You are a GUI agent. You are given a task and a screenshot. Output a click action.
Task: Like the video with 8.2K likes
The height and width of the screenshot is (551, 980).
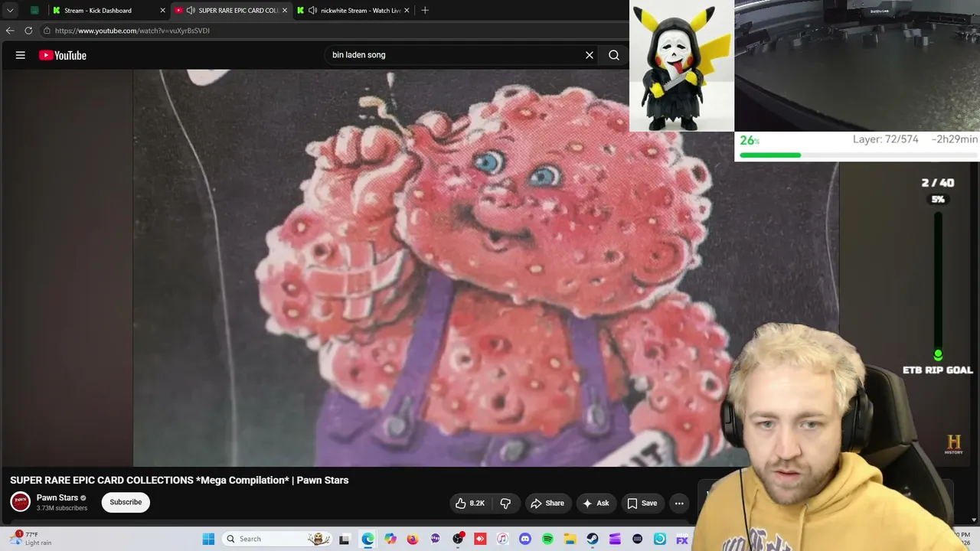[471, 503]
